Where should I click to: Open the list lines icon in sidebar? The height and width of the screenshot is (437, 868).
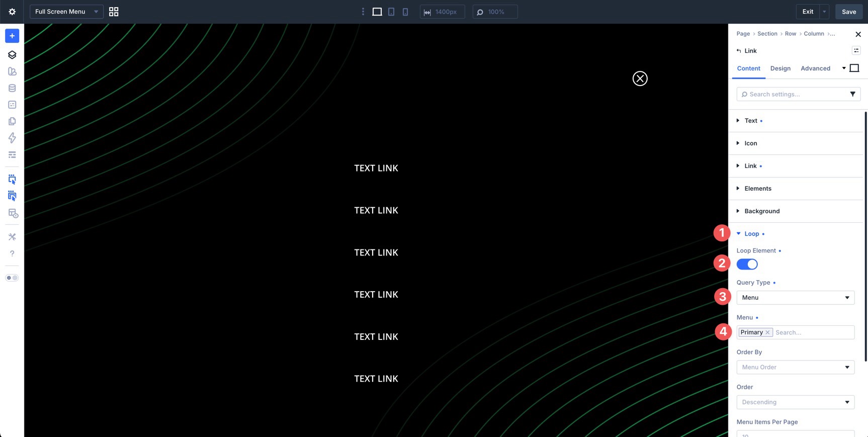point(12,155)
